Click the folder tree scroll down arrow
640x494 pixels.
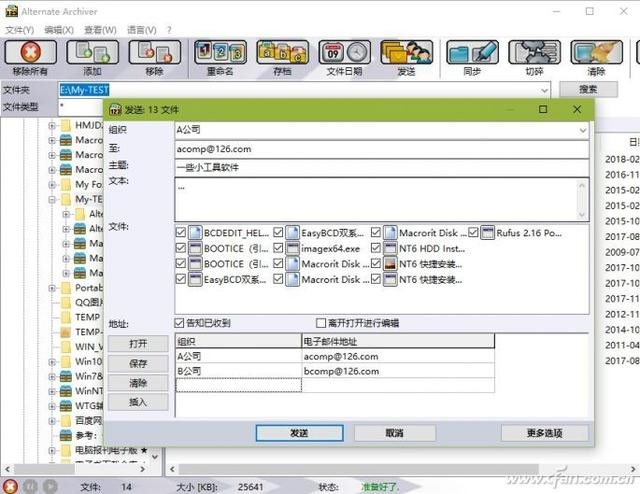click(155, 456)
